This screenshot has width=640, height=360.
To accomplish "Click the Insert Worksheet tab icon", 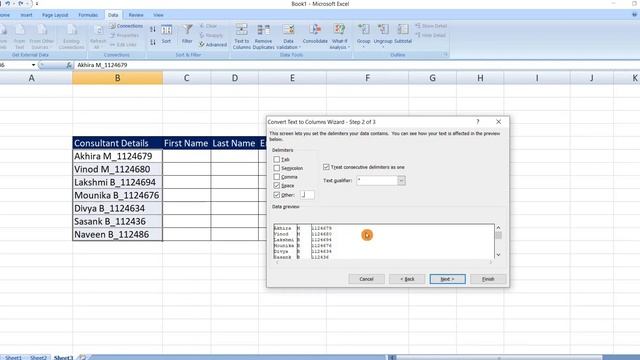I will point(82,358).
